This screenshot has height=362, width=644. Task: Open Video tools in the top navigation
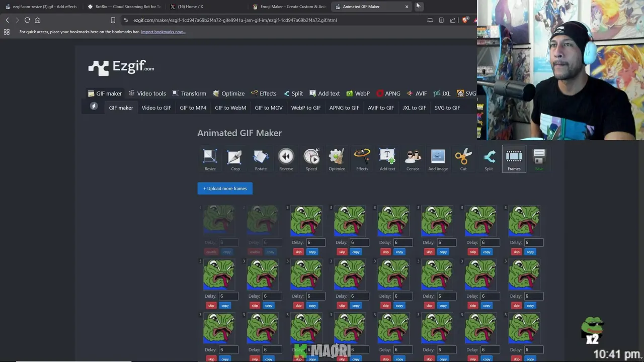[x=147, y=94]
